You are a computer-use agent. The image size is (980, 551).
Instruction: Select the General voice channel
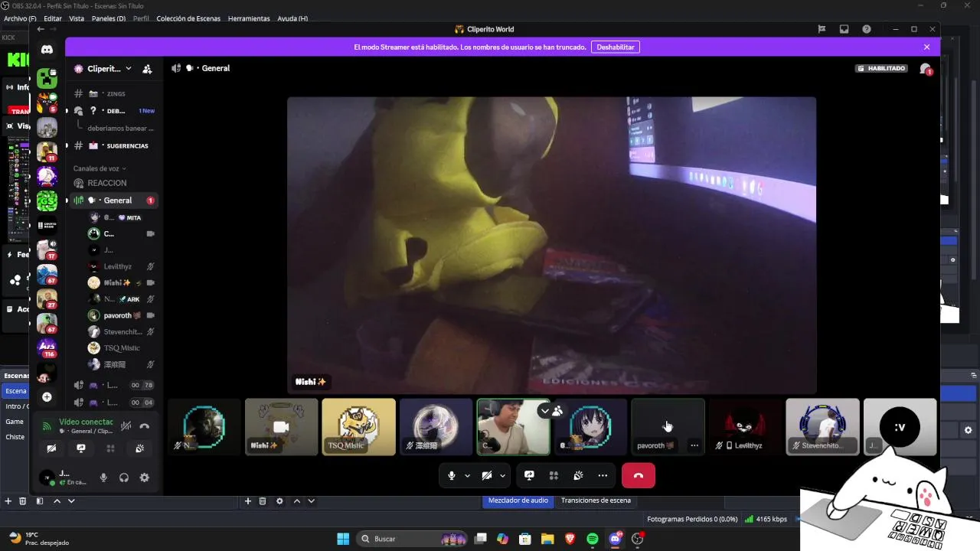pos(114,201)
